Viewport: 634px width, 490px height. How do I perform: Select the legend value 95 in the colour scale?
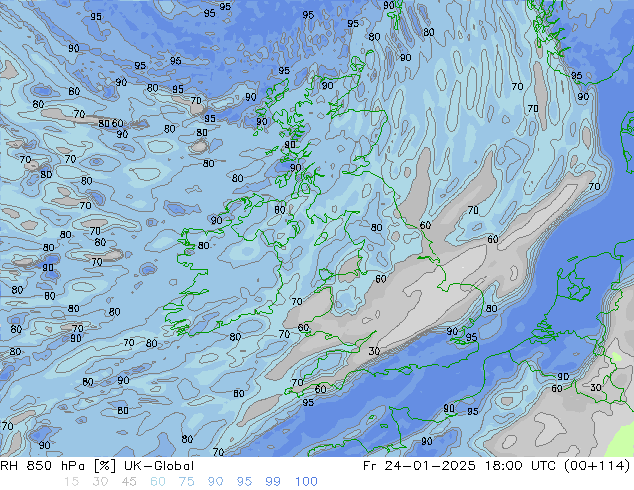pos(244,482)
